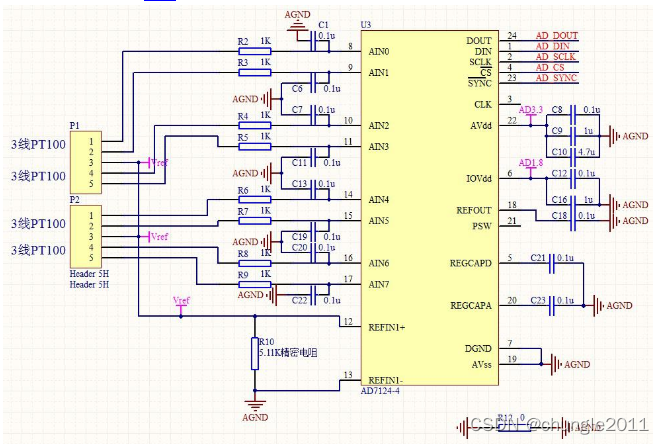
Task: Click the REFIN1+ pin name
Action: [x=387, y=327]
